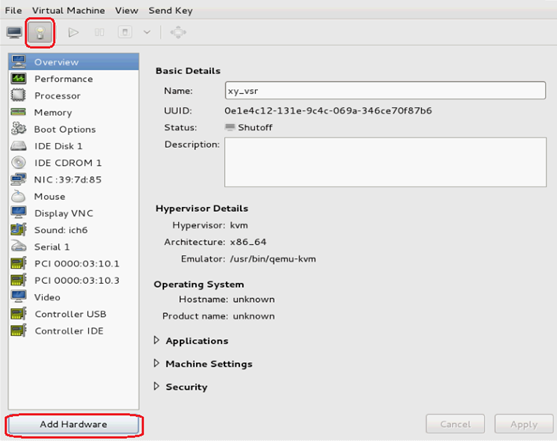Open the Send Key menu
Screen dimensions: 557x441
pos(171,11)
